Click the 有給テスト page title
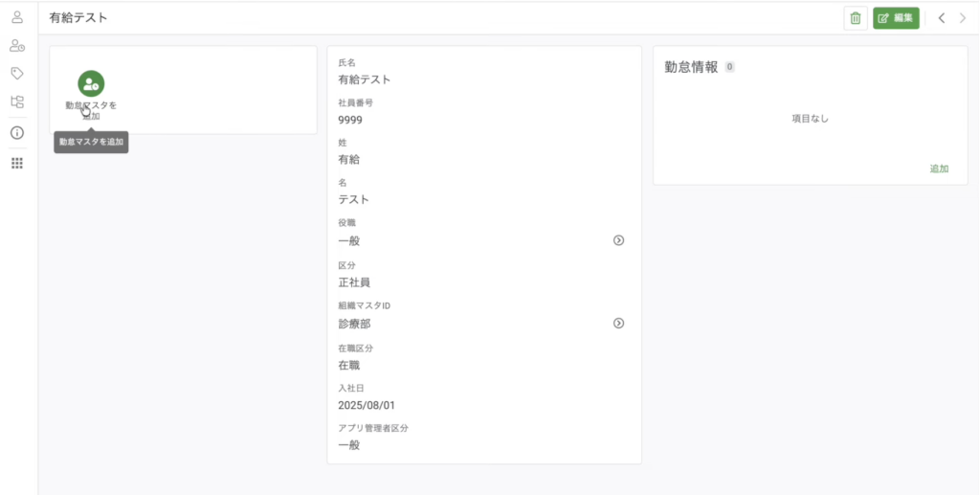 [x=78, y=17]
